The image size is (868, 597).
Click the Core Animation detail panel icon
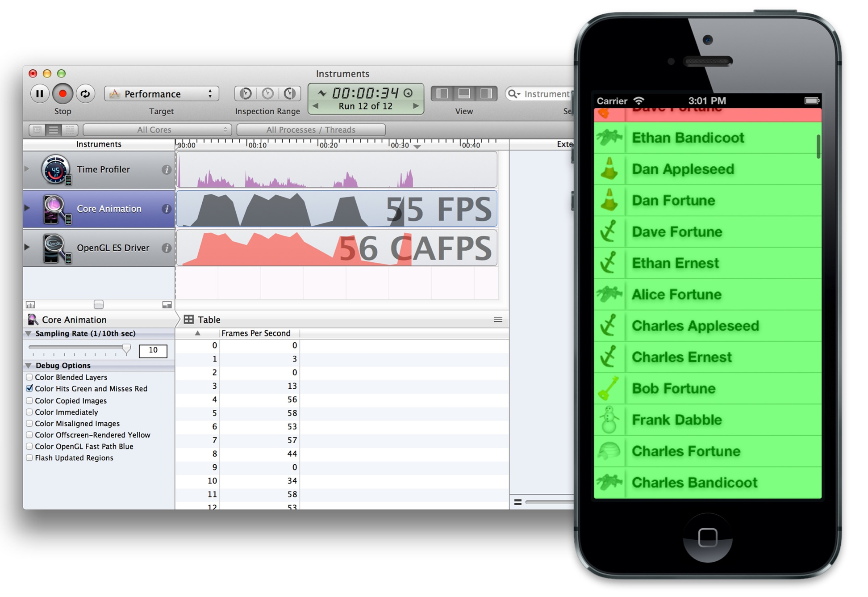pos(33,320)
